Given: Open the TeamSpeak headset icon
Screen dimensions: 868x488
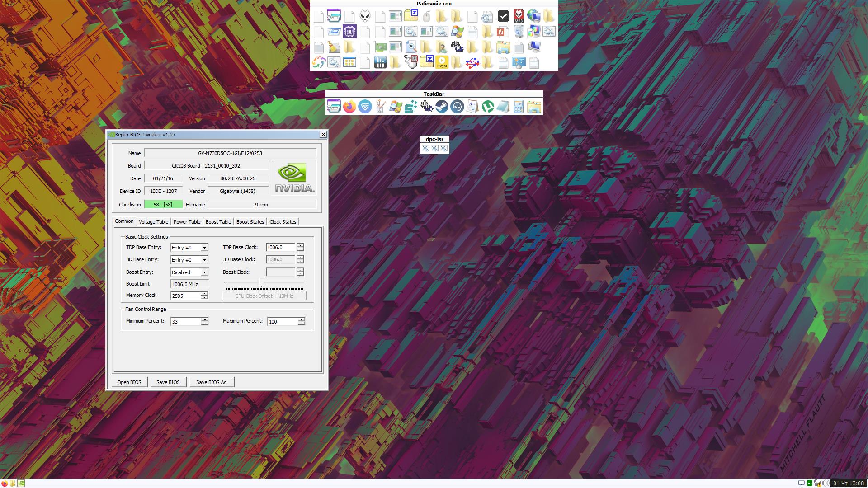Looking at the screenshot, I should coord(457,107).
